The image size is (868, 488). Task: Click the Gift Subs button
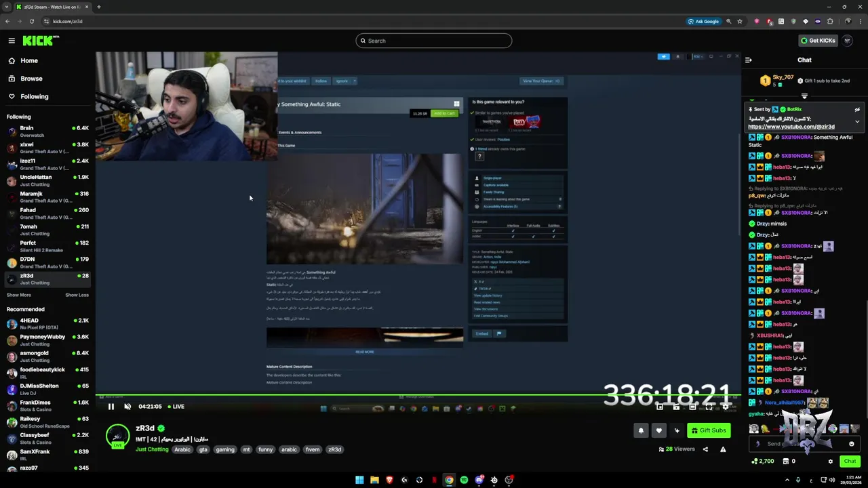709,430
